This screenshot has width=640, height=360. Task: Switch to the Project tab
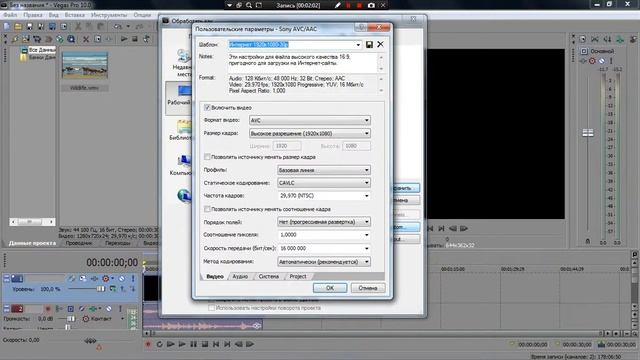point(298,276)
